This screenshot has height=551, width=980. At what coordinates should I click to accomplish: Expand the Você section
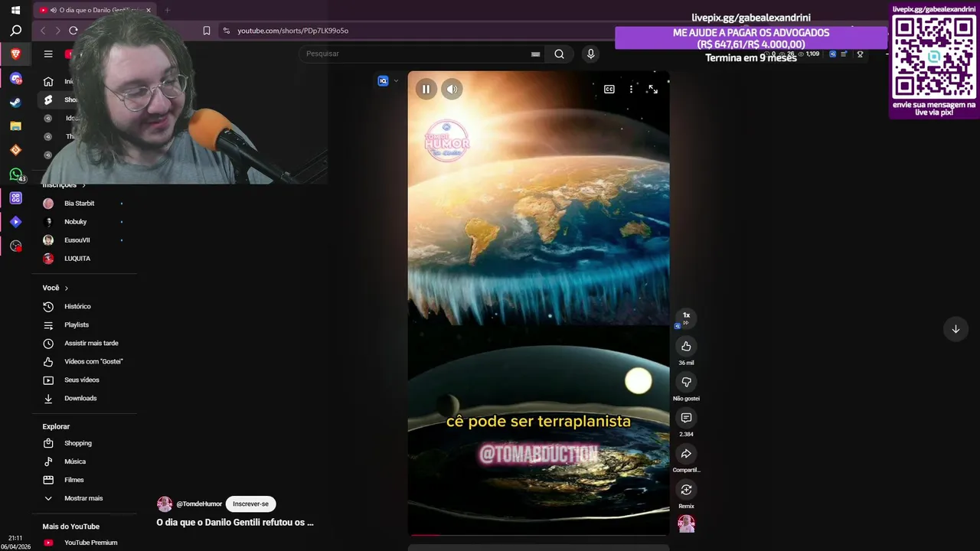point(55,288)
